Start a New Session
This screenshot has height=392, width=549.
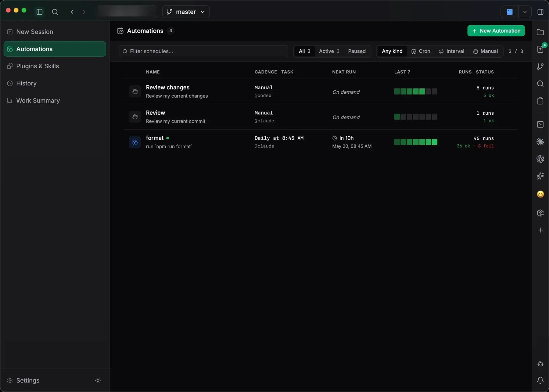click(x=55, y=32)
